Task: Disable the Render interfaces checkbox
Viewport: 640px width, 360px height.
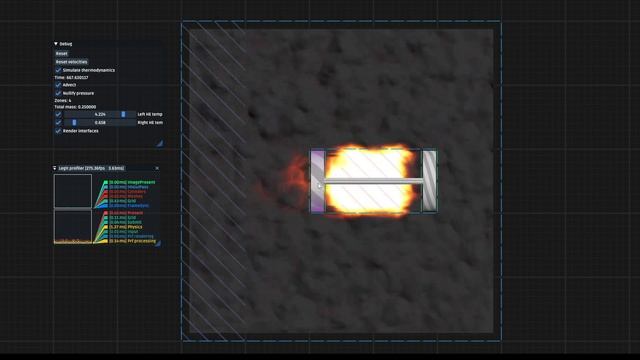Action: 58,131
